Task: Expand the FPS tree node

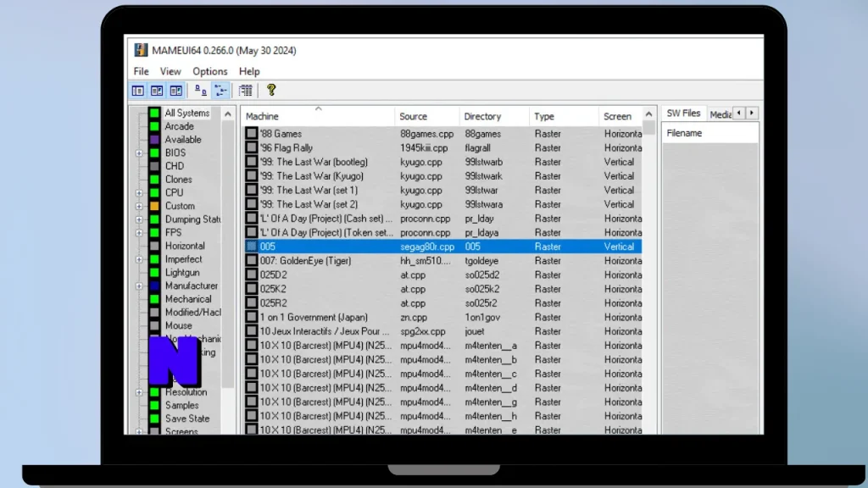Action: (139, 233)
